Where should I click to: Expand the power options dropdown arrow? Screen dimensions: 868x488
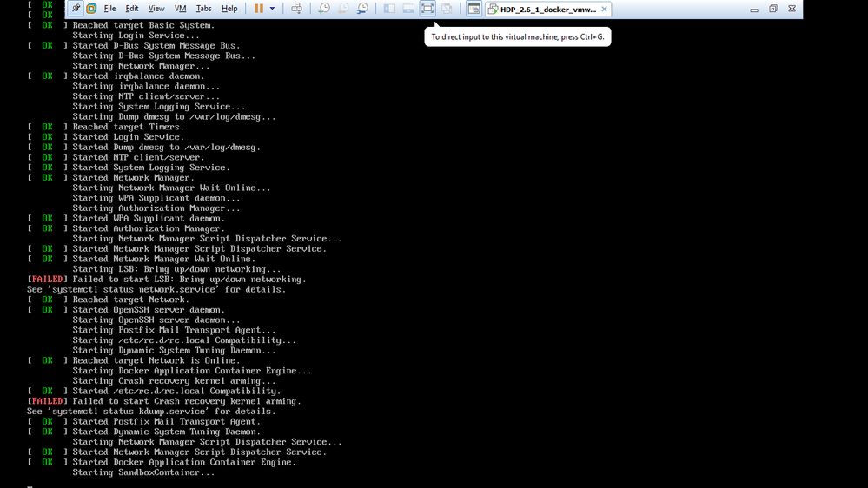(x=272, y=9)
